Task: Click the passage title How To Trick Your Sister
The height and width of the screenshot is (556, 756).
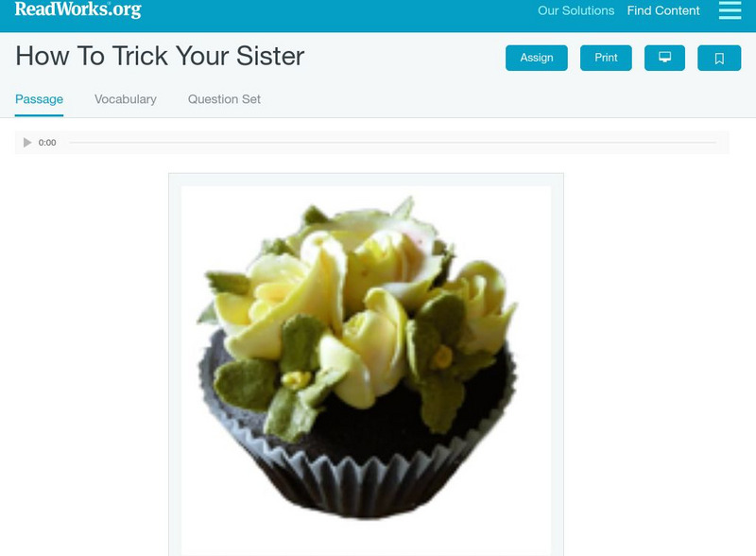Action: click(160, 56)
